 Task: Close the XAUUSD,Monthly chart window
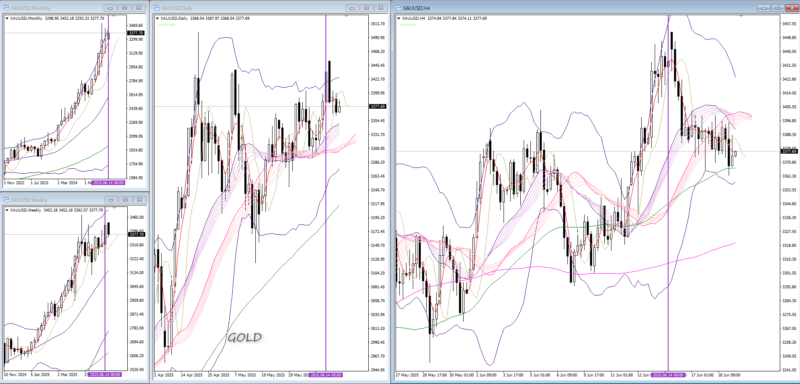click(138, 8)
